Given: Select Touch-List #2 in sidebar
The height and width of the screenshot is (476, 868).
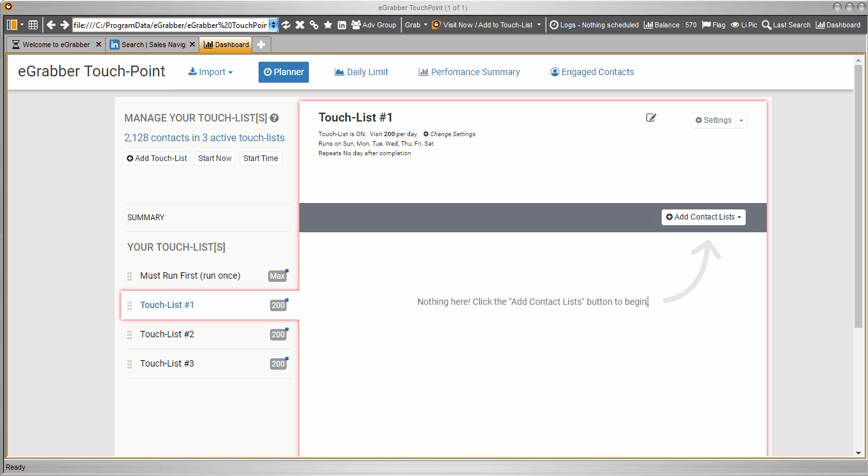Looking at the screenshot, I should point(167,334).
